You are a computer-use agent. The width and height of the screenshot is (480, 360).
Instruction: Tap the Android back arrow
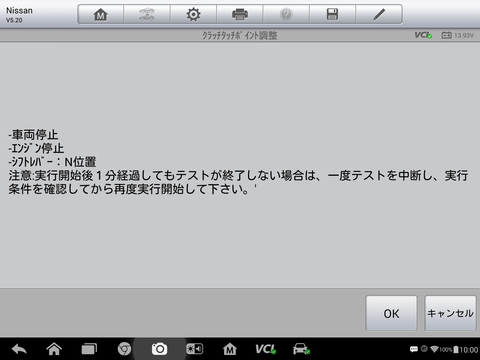tap(19, 349)
